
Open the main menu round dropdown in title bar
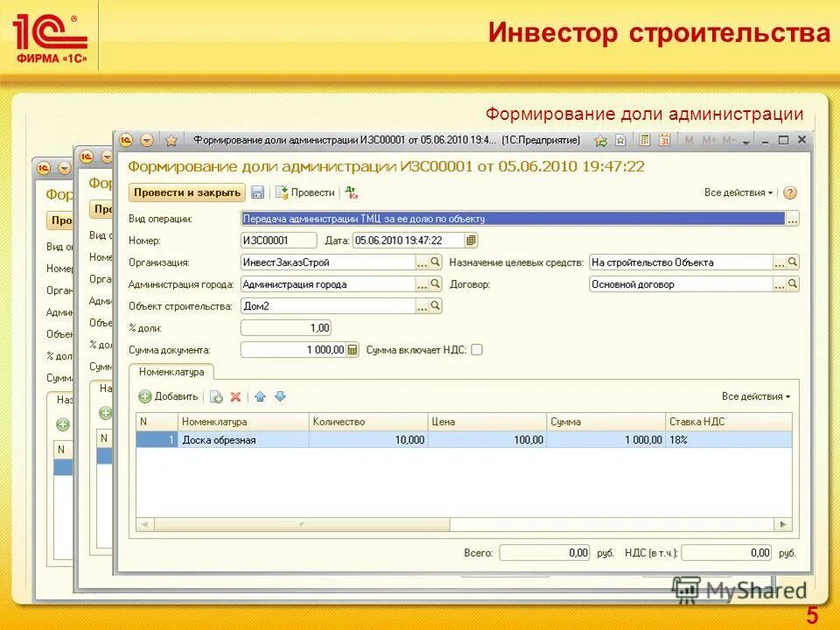(x=147, y=140)
